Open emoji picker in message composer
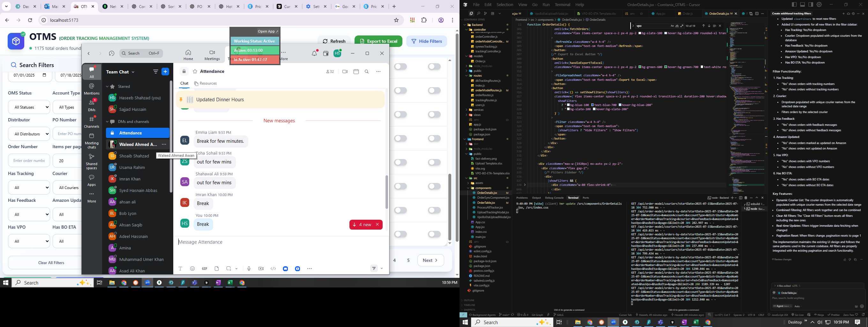Image resolution: width=868 pixels, height=327 pixels. click(x=192, y=269)
